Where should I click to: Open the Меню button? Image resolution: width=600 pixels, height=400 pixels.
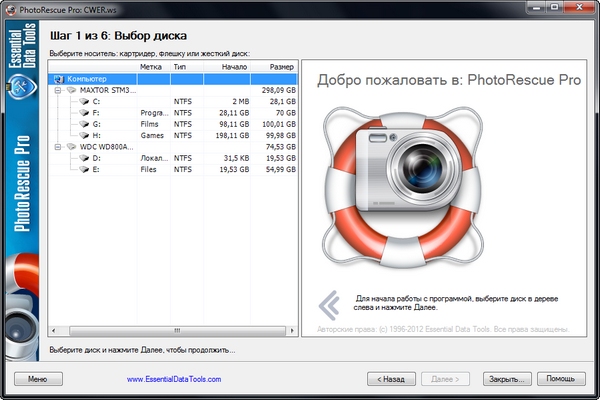[37, 380]
